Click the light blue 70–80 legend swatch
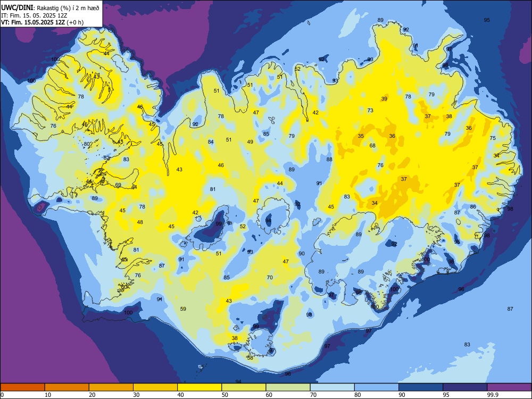Viewport: 532px width, 399px height. [x=332, y=387]
